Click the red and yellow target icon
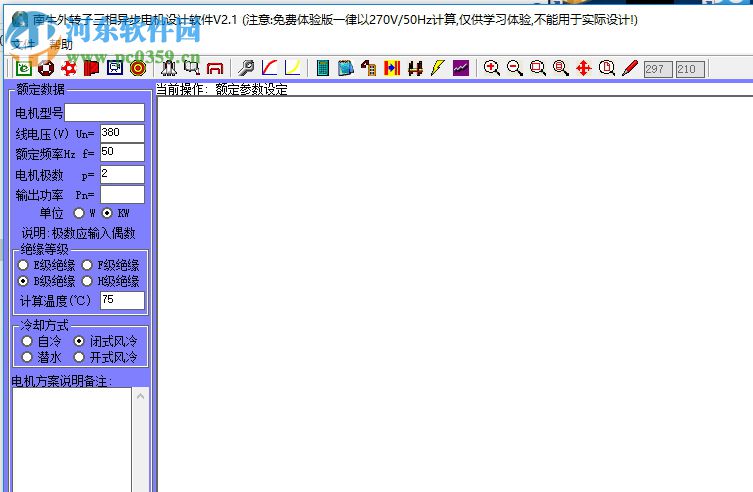 tap(138, 68)
